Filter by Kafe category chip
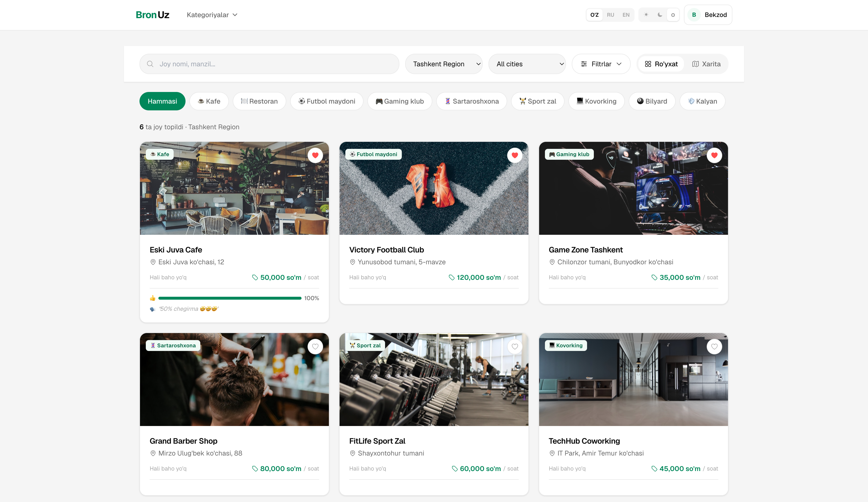 pyautogui.click(x=209, y=101)
